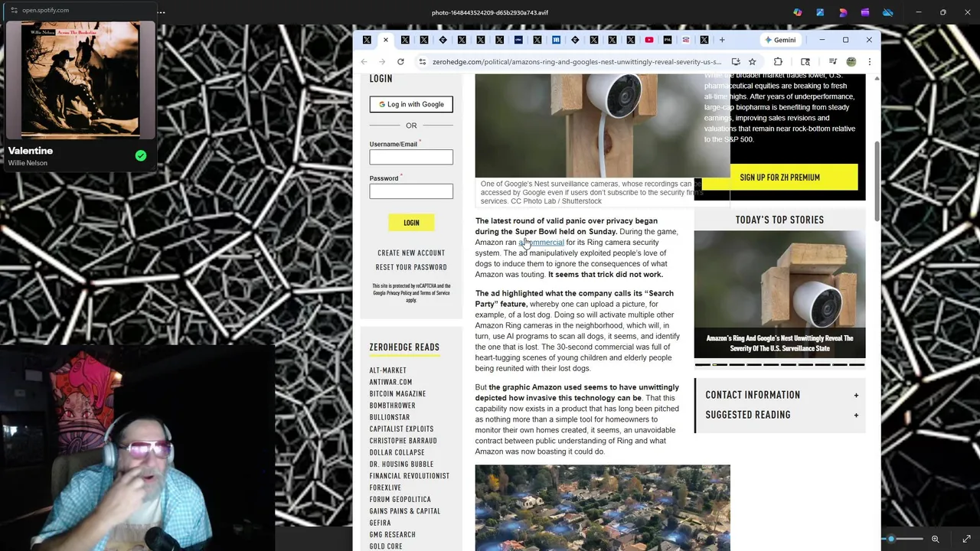Image resolution: width=980 pixels, height=551 pixels.
Task: Switch to the YouTube tab
Action: click(649, 40)
